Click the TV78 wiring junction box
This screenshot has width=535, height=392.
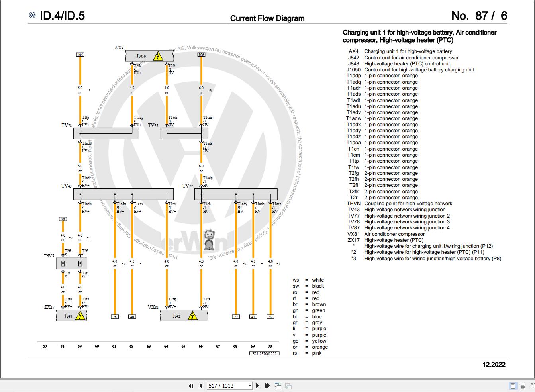click(x=106, y=133)
